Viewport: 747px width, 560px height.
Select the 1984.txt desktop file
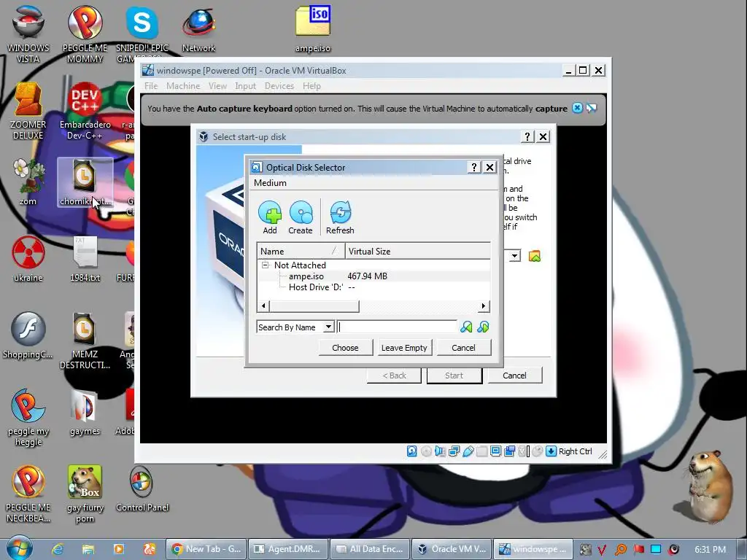[85, 259]
